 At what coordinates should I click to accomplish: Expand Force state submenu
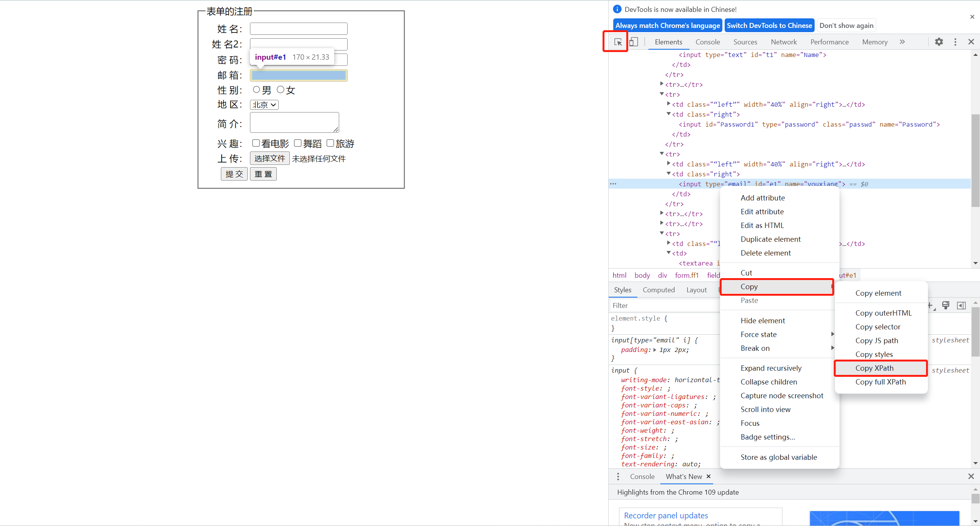point(833,334)
